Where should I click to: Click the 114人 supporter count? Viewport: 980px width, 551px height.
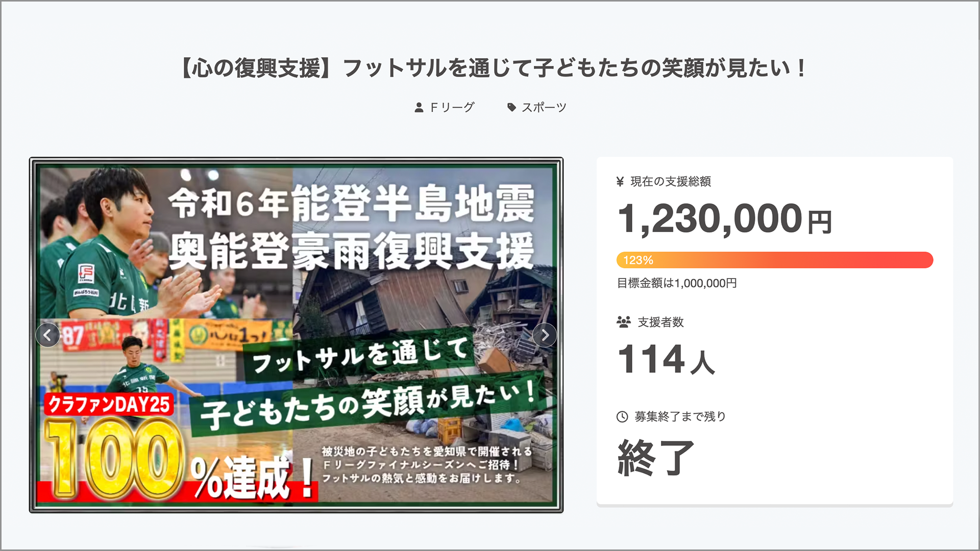(666, 359)
